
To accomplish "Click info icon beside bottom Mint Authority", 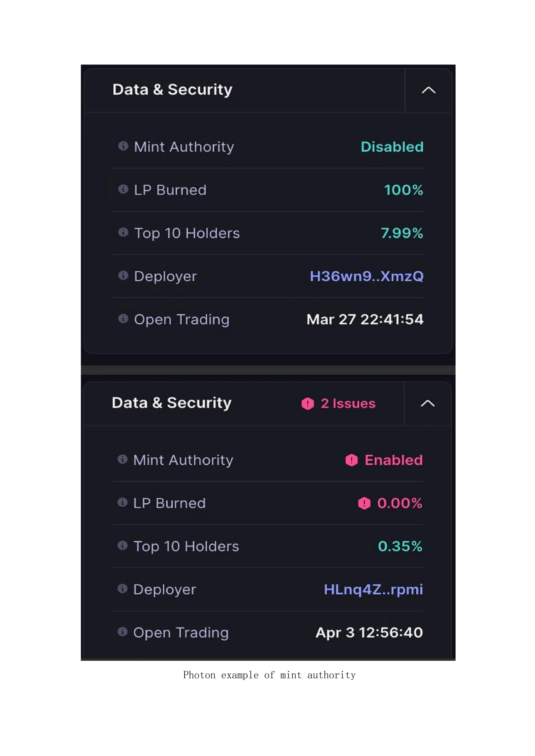I will tap(122, 459).
